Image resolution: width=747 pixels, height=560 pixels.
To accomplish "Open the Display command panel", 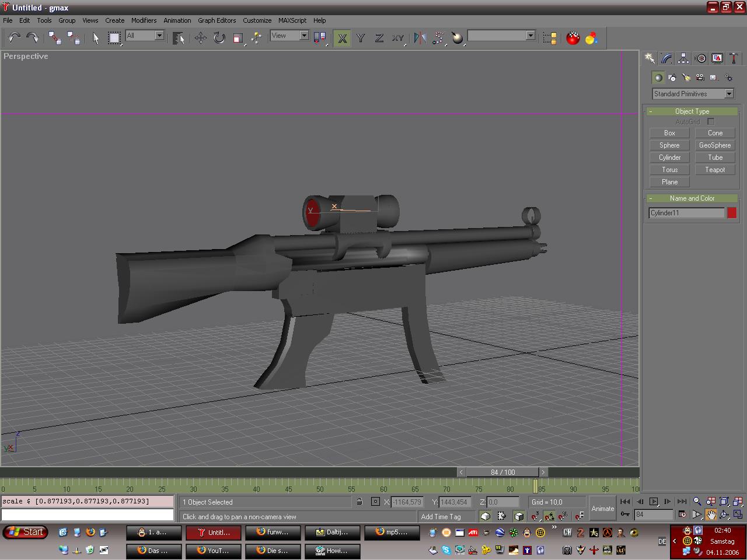I will click(717, 58).
